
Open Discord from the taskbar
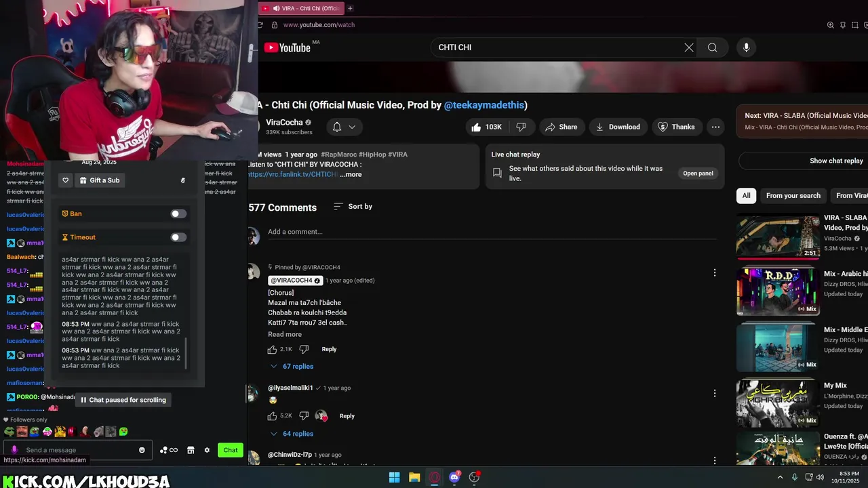point(454,477)
